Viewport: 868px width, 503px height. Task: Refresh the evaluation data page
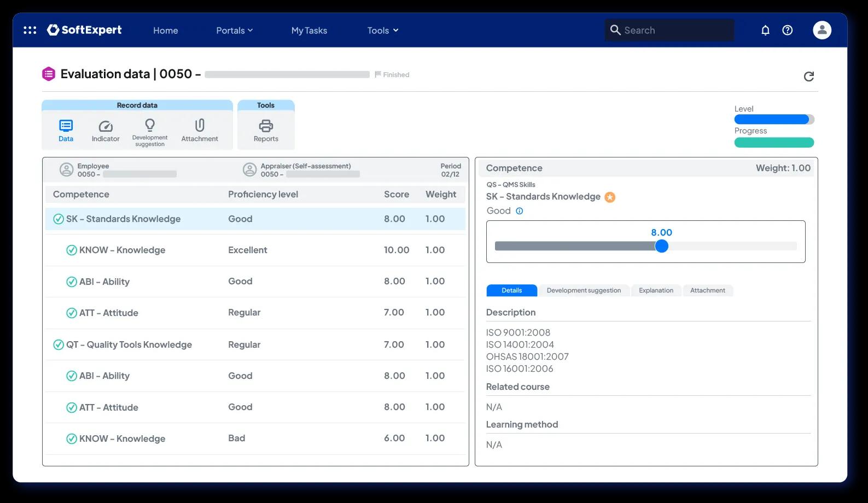pos(809,77)
